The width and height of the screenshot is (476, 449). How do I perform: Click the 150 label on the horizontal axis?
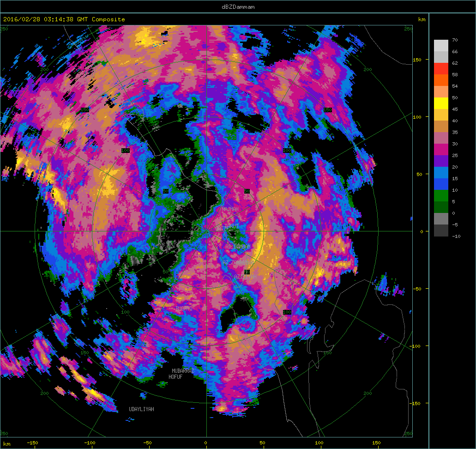tap(376, 443)
